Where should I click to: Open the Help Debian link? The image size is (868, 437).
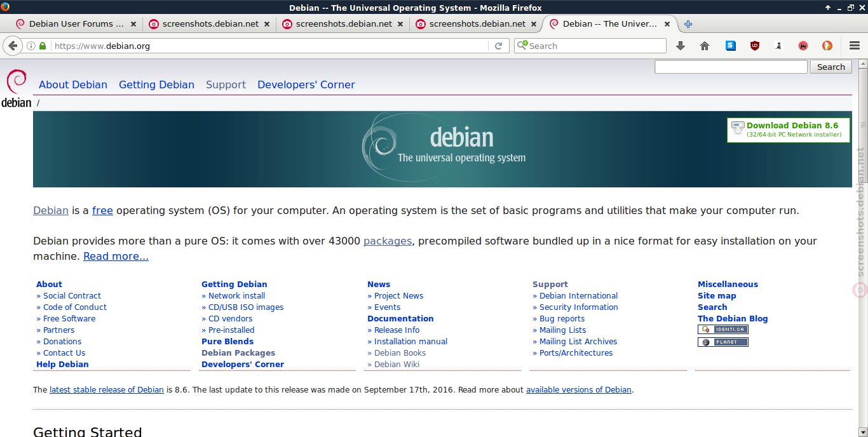pos(62,365)
